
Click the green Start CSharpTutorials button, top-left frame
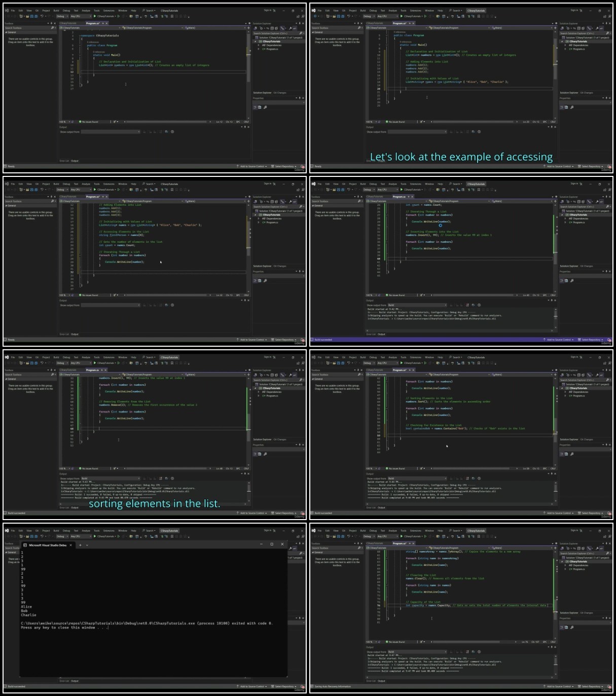(104, 16)
